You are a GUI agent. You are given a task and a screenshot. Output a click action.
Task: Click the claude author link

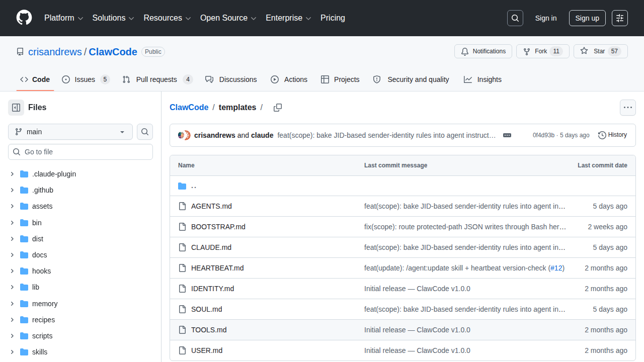pyautogui.click(x=262, y=135)
